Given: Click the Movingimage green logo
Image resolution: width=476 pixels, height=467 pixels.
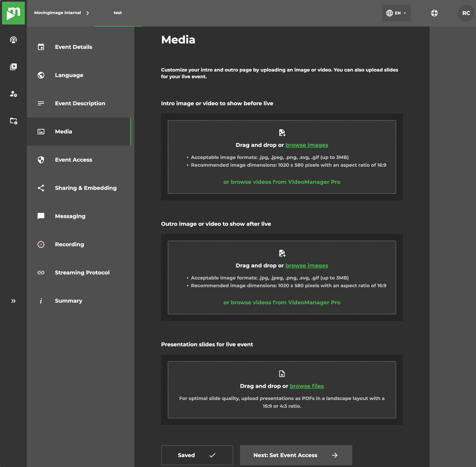Looking at the screenshot, I should click(13, 13).
